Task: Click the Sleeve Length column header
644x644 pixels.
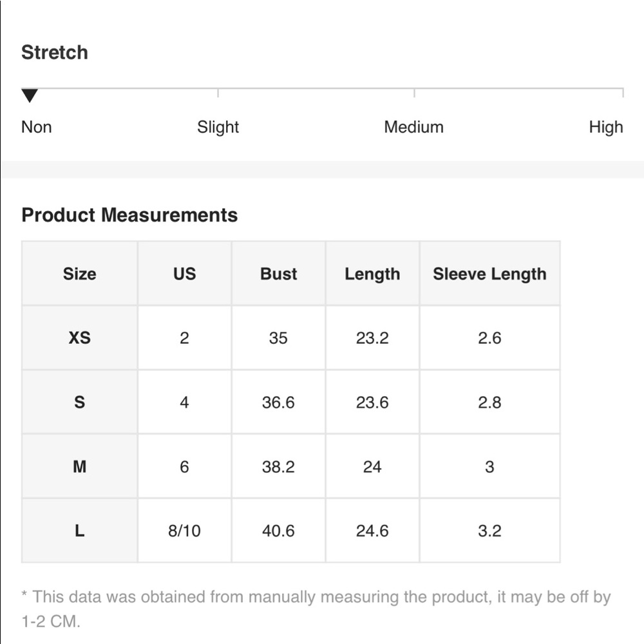Action: coord(489,274)
